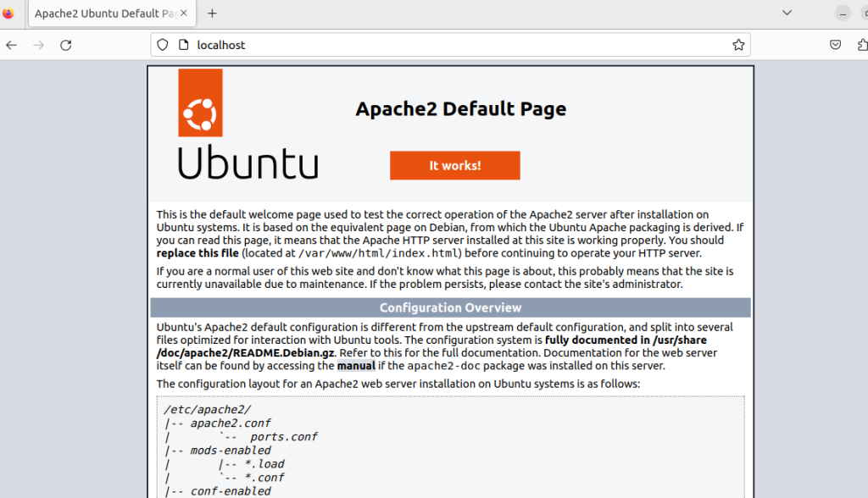Save the page to Pocket

click(835, 44)
